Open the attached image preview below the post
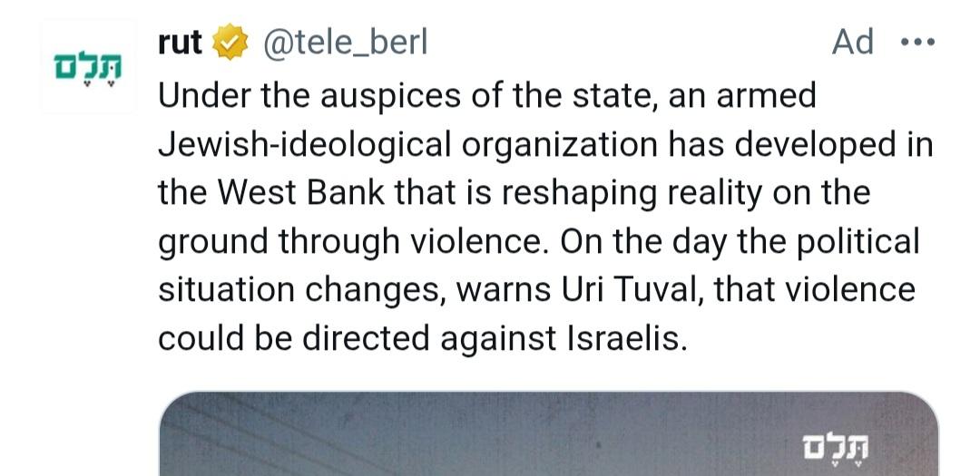This screenshot has width=980, height=476. coord(549,433)
